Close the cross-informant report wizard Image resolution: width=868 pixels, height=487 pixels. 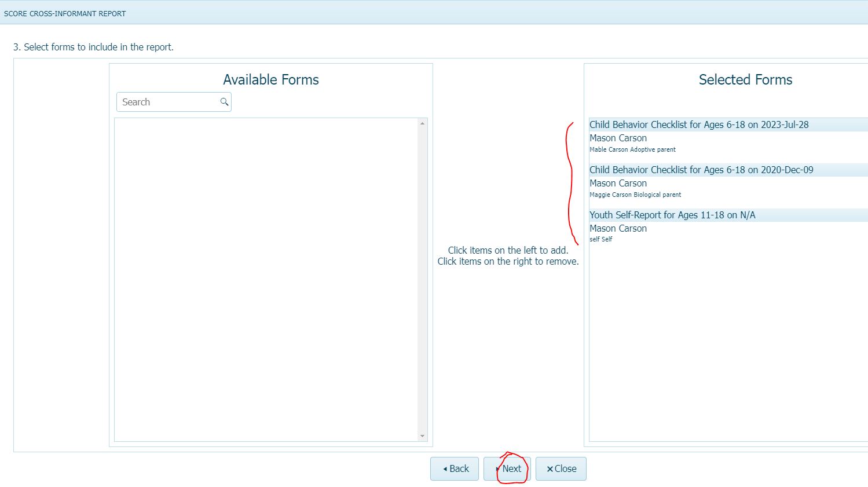pyautogui.click(x=561, y=468)
